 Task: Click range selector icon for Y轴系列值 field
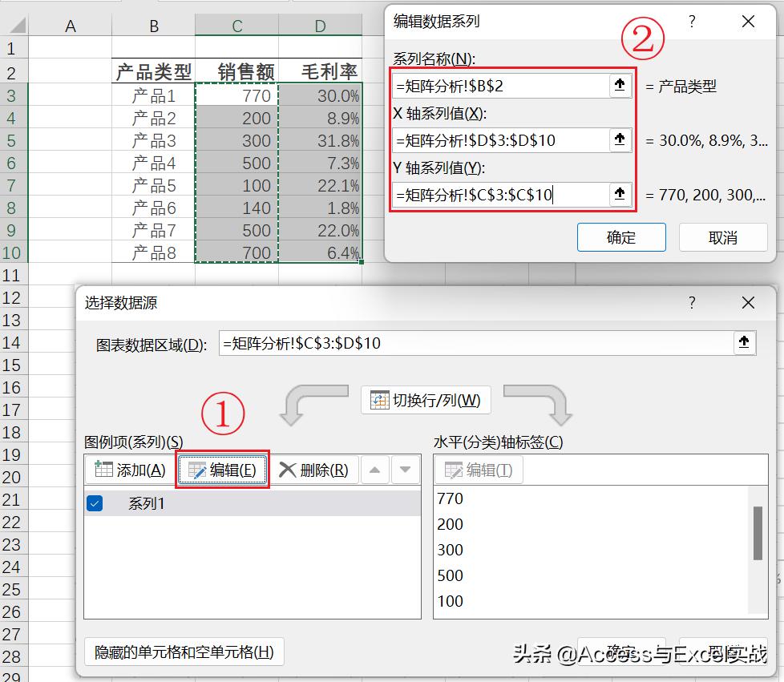click(x=618, y=194)
